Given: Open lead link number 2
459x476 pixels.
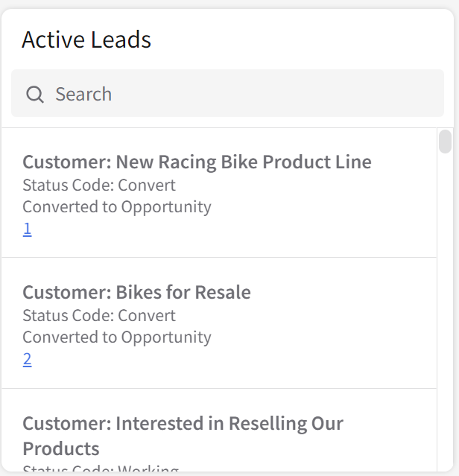Looking at the screenshot, I should coord(27,360).
